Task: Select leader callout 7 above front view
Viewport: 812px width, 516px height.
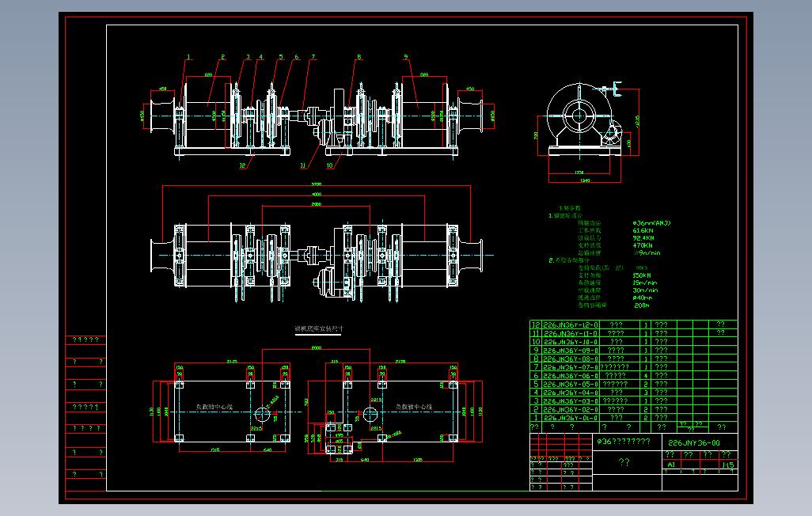Action: pyautogui.click(x=313, y=57)
